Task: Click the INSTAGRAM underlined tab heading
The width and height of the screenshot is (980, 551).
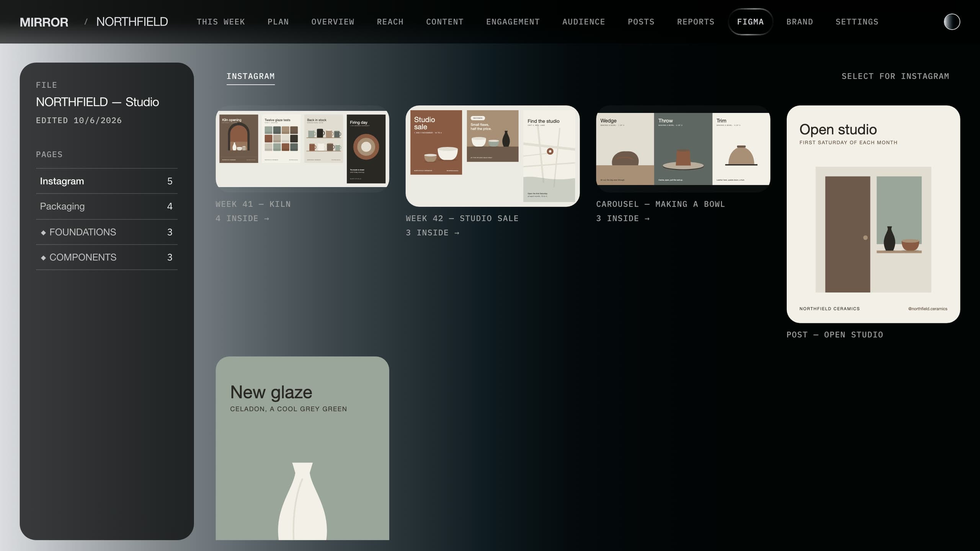Action: [x=251, y=77]
